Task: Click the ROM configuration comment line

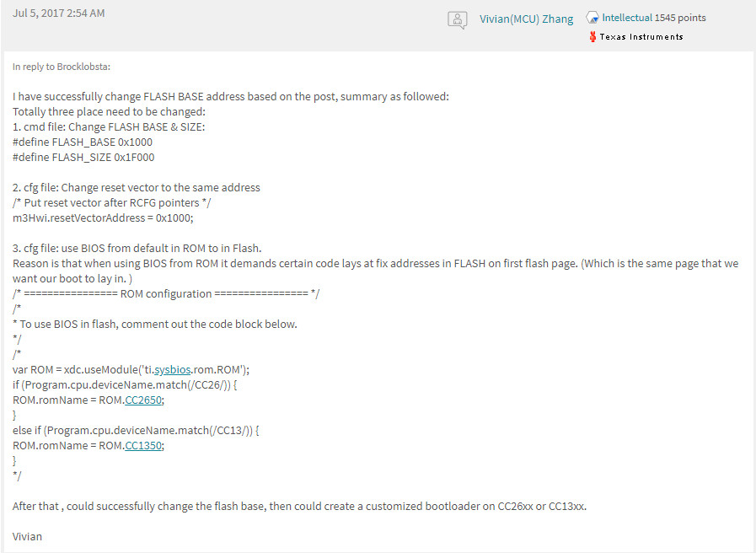Action: coord(166,293)
